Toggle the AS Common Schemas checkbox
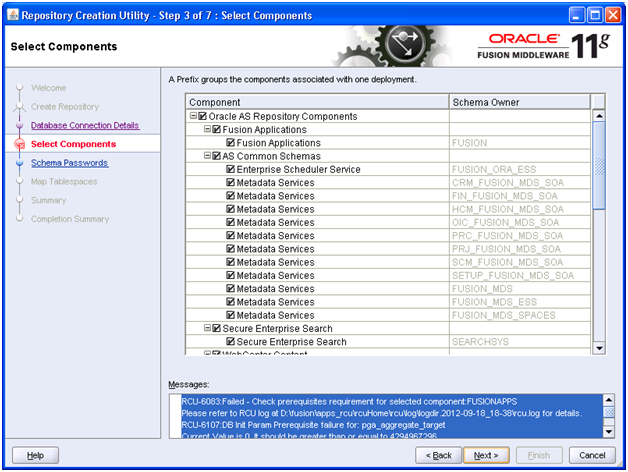The height and width of the screenshot is (472, 628). click(x=217, y=156)
